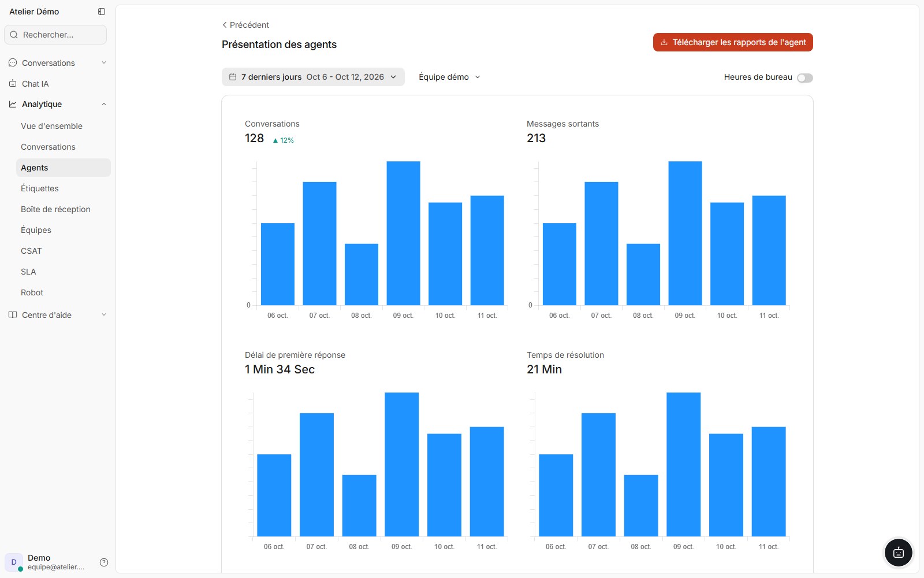
Task: Open Vue d'ensemble analytics page
Action: (64, 126)
